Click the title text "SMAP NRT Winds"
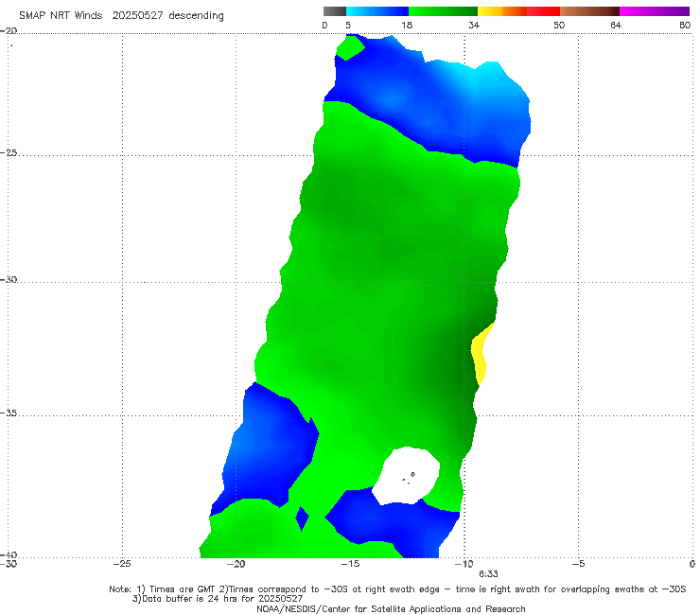The image size is (700, 615). [61, 16]
